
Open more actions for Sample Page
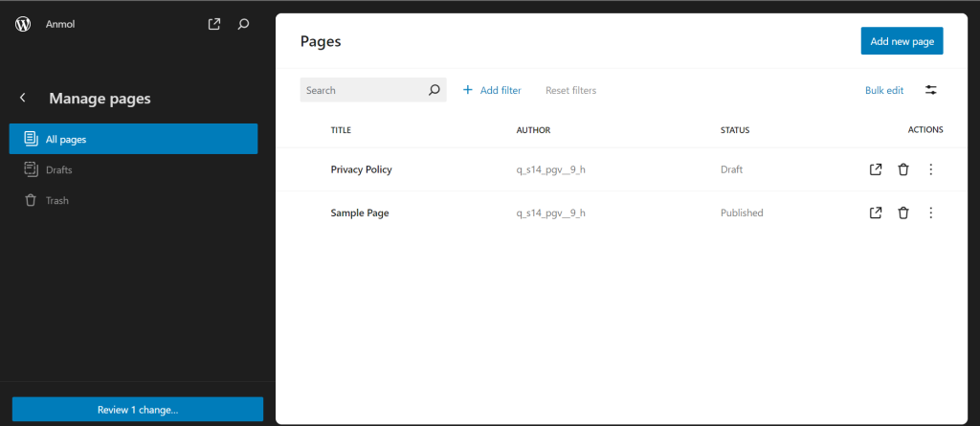(930, 213)
